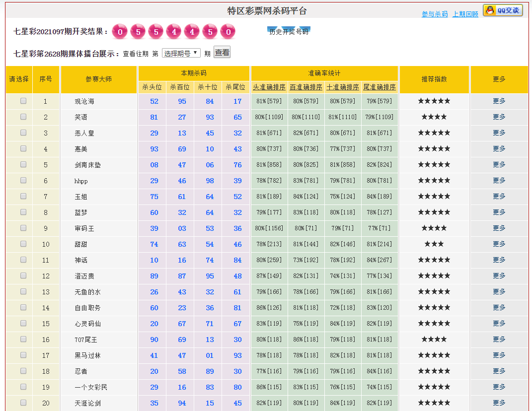
Task: Click the QQ交谈 chat icon
Action: coord(503,10)
